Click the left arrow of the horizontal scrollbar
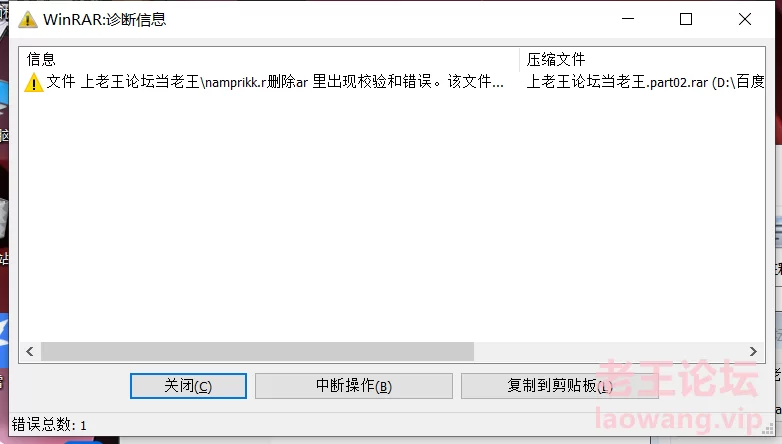 30,352
